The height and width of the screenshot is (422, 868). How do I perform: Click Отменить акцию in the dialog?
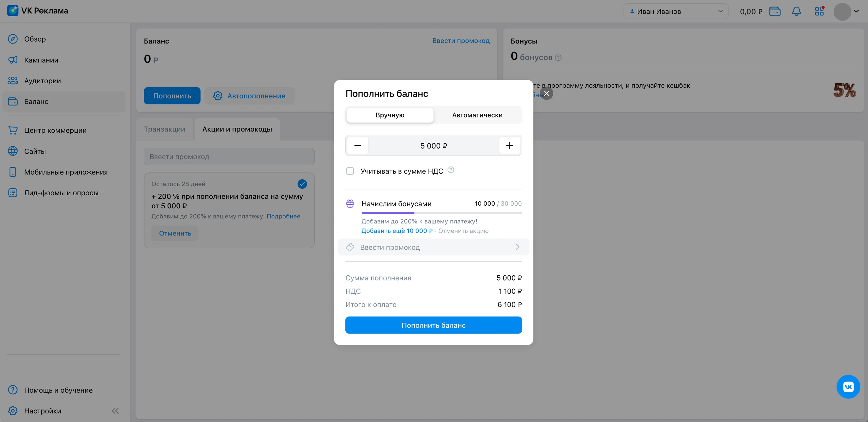463,231
